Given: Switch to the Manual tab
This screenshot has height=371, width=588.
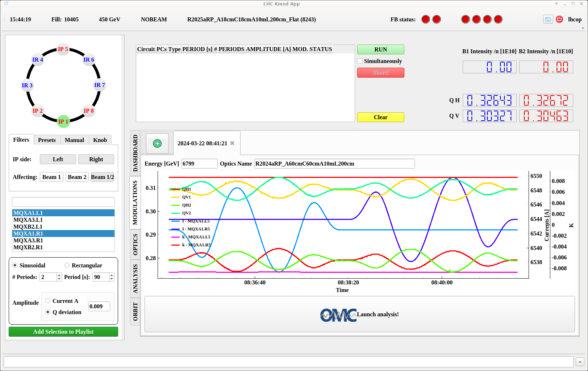Looking at the screenshot, I should (74, 140).
